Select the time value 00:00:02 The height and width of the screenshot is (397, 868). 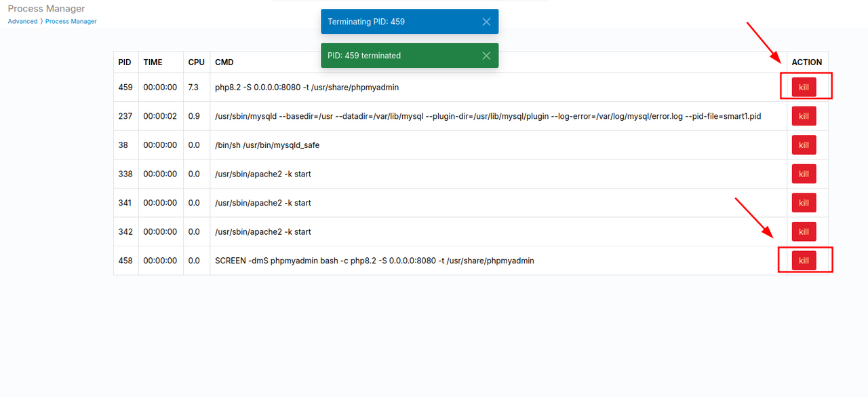click(x=160, y=116)
